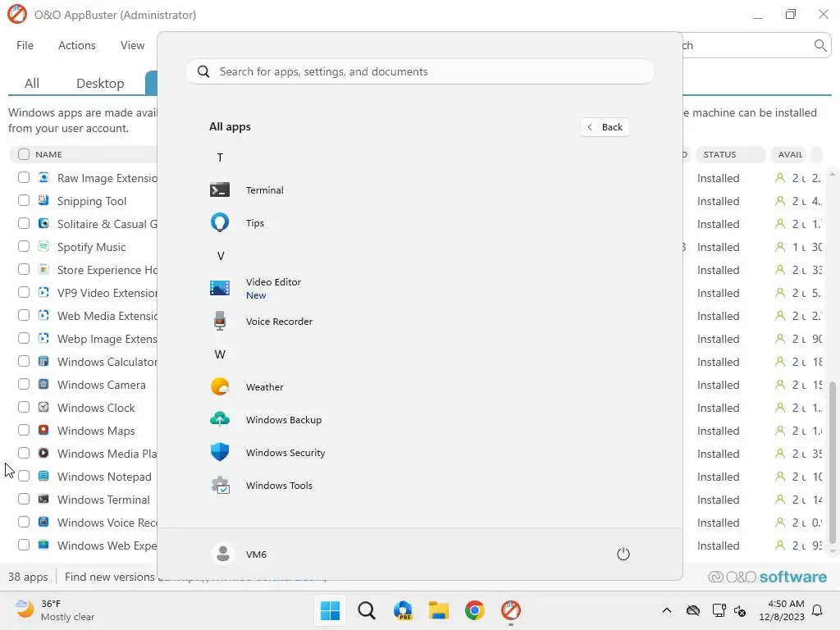Check the Spotify Music checkbox
The image size is (840, 630).
click(x=24, y=246)
